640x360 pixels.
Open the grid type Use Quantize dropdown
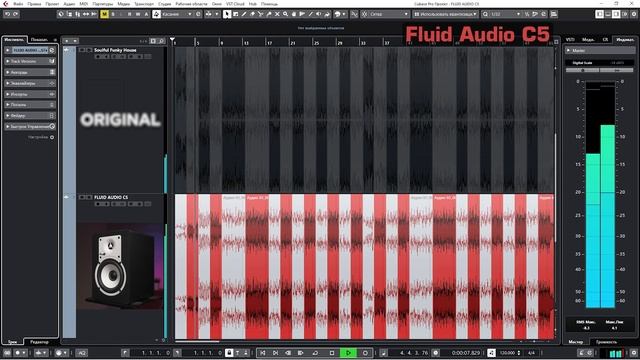pyautogui.click(x=446, y=14)
